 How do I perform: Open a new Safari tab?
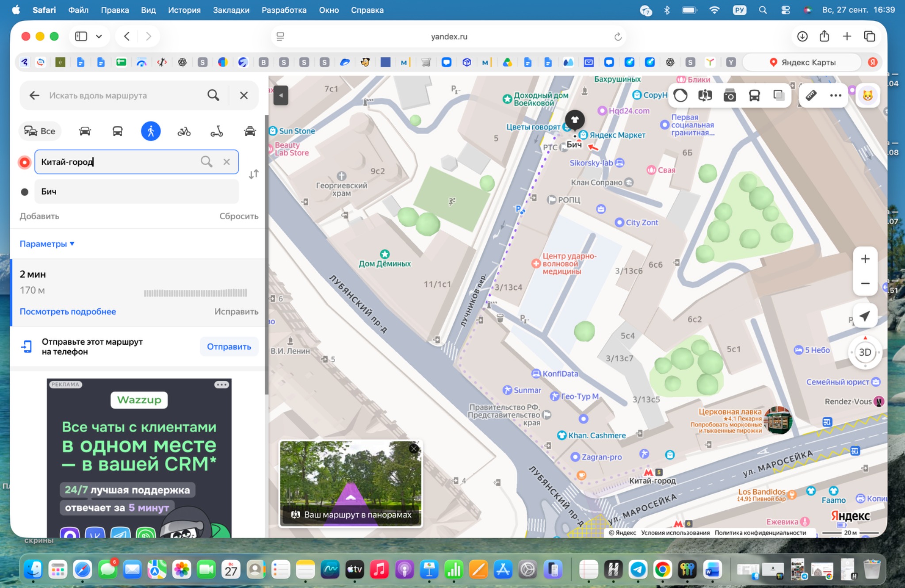tap(847, 36)
